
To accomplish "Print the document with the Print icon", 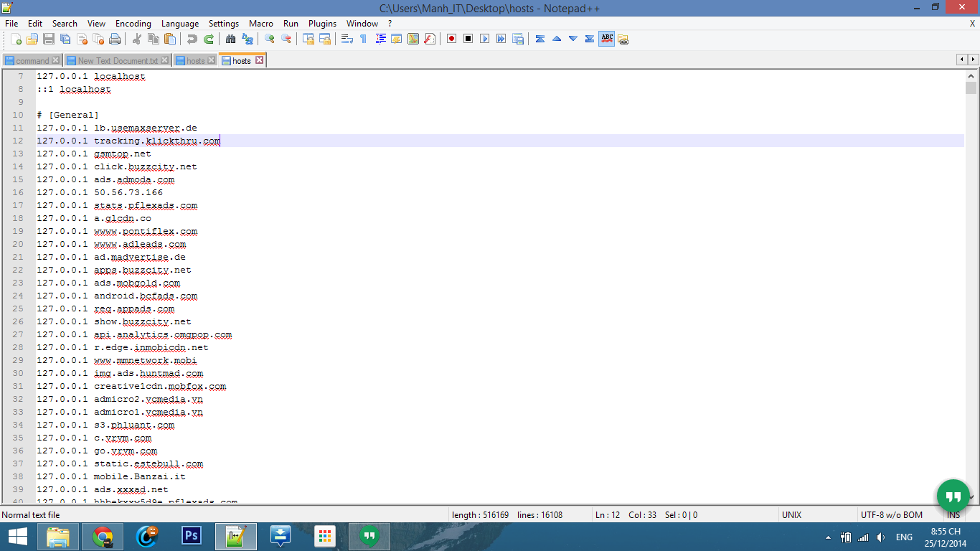I will tap(115, 39).
